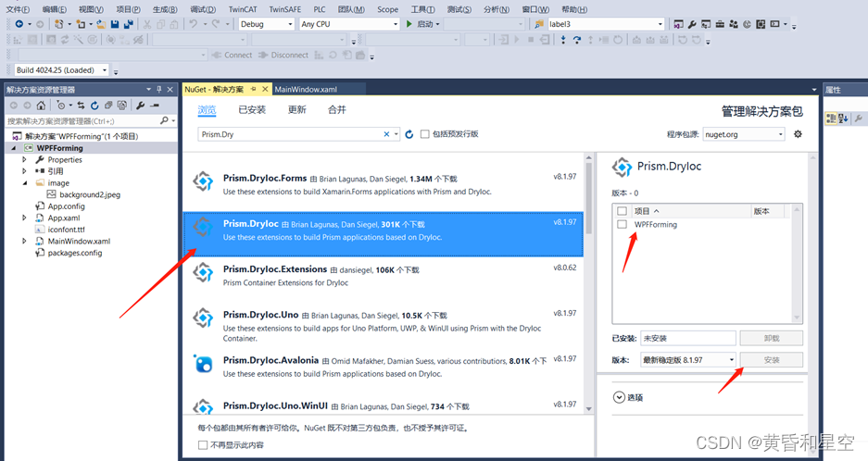Screen dimensions: 868x461
Task: Check the select-all projects header checkbox
Action: click(623, 211)
